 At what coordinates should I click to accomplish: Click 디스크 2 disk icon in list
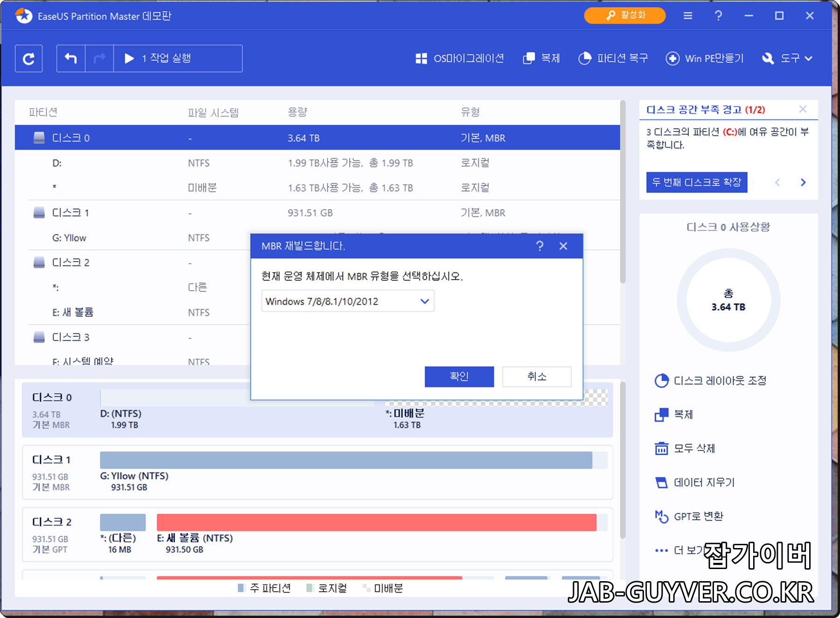click(39, 263)
